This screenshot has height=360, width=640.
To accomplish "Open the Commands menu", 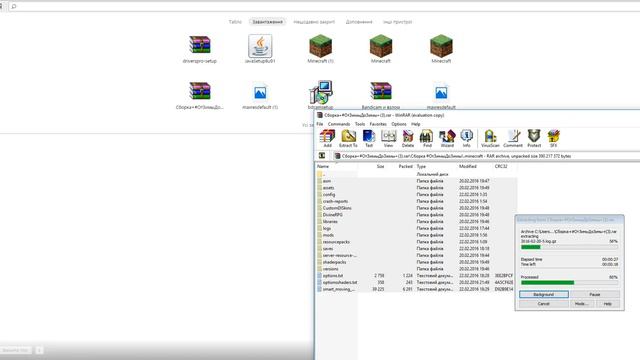I will click(339, 124).
